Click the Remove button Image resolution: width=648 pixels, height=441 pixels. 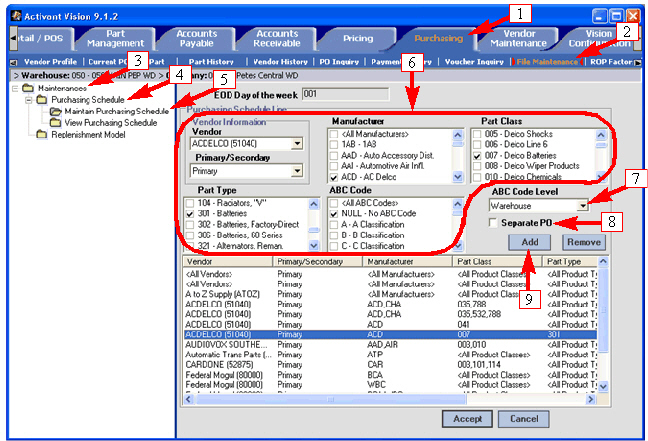click(x=584, y=242)
